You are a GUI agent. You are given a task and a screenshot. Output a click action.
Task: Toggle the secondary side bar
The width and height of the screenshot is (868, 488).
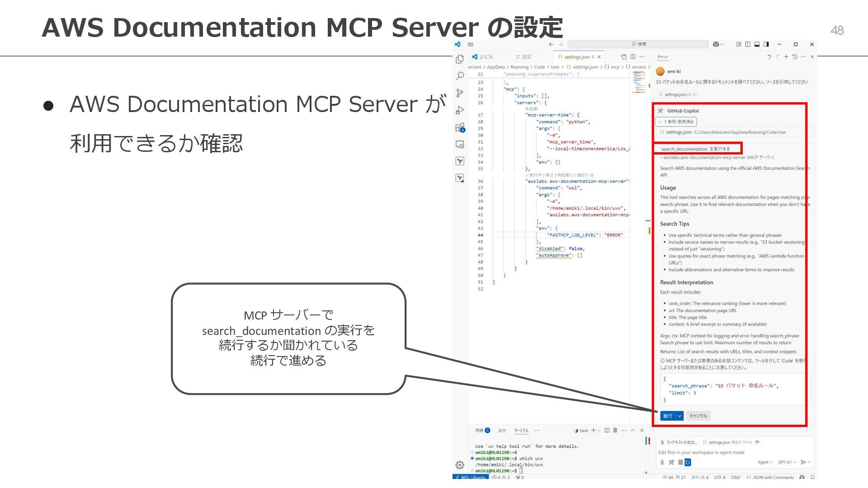(x=766, y=44)
